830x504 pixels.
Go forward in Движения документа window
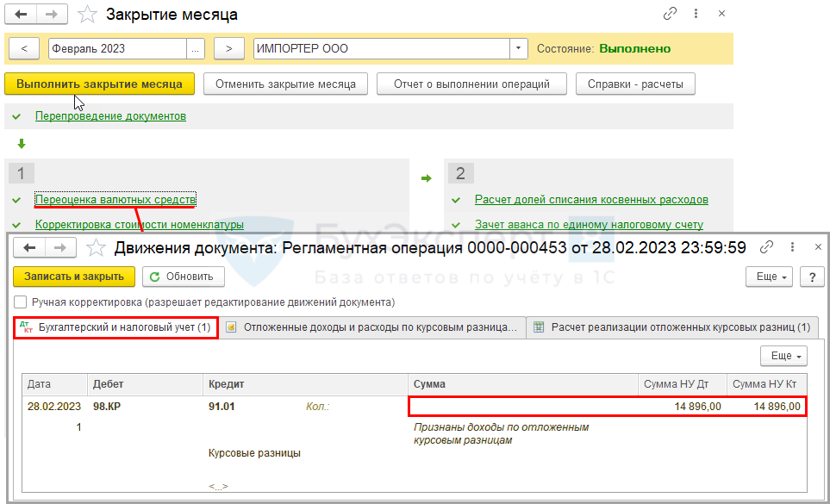click(x=60, y=247)
